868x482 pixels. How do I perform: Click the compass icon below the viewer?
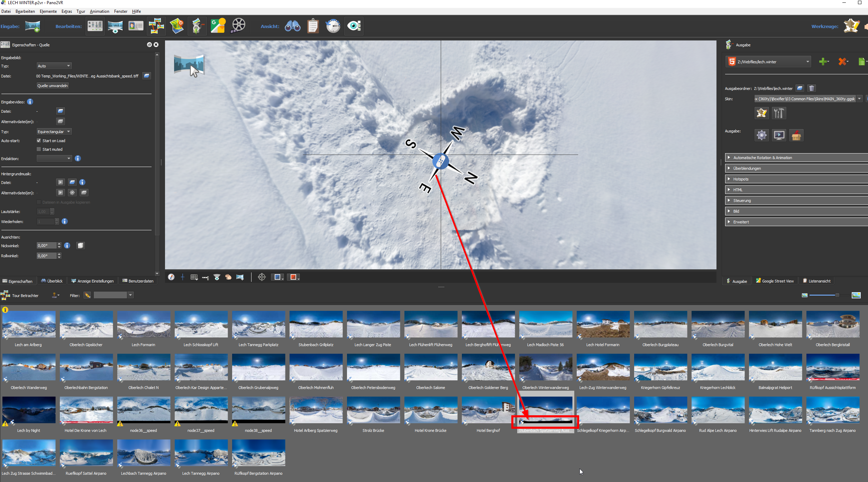click(171, 277)
